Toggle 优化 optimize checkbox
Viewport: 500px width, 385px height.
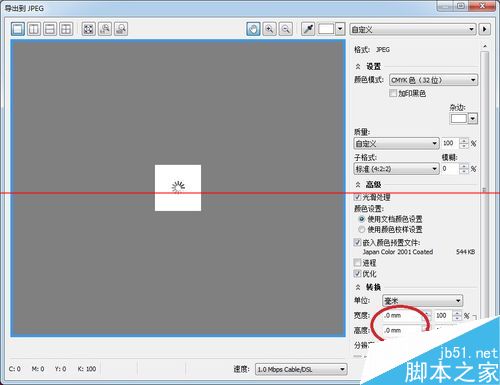click(x=357, y=274)
